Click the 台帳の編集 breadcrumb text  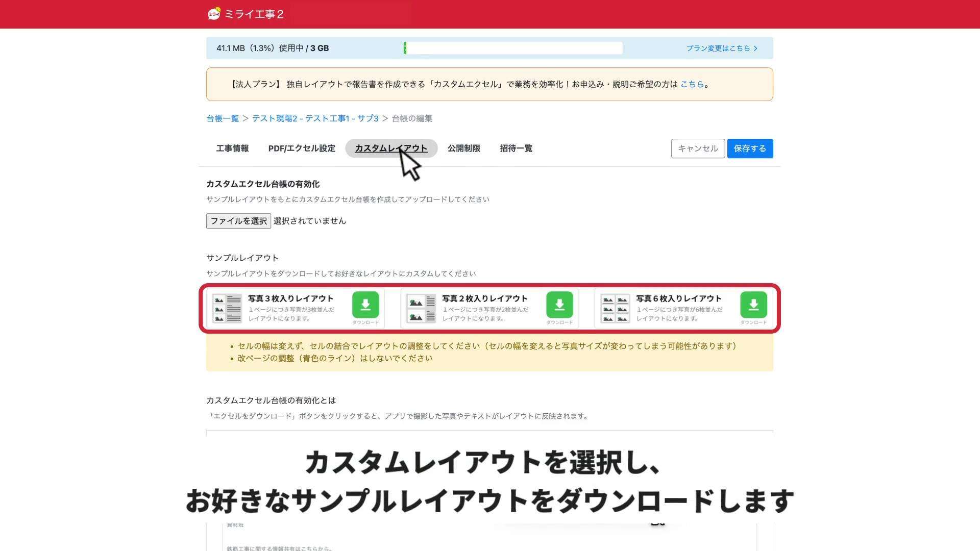coord(412,118)
